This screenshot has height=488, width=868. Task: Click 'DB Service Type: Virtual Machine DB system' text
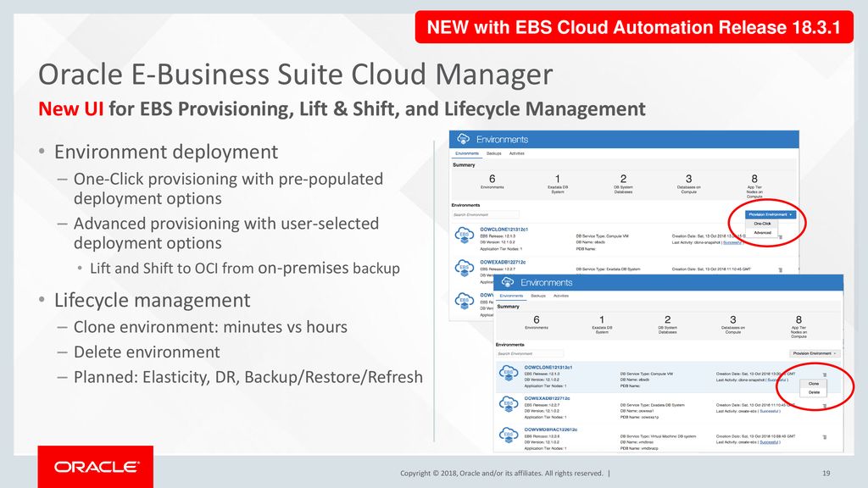tap(658, 436)
